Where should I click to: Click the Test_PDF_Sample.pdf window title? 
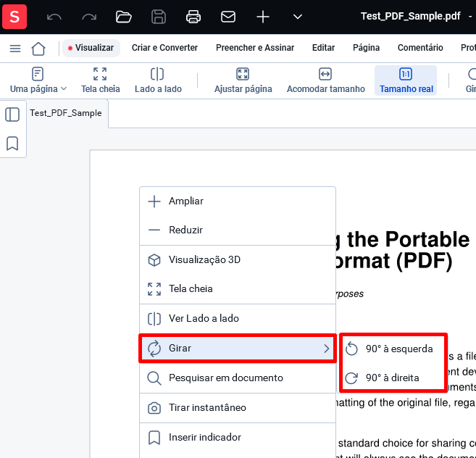[x=410, y=16]
